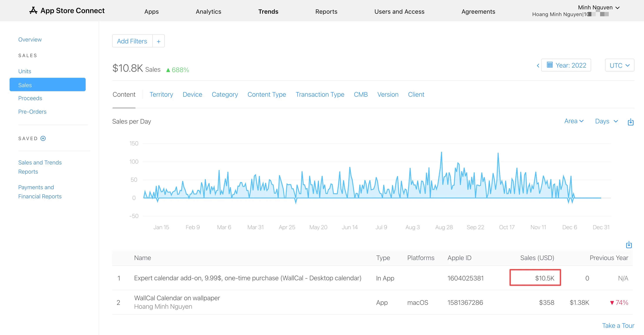Switch to the Territory tab
Image resolution: width=644 pixels, height=335 pixels.
tap(161, 95)
